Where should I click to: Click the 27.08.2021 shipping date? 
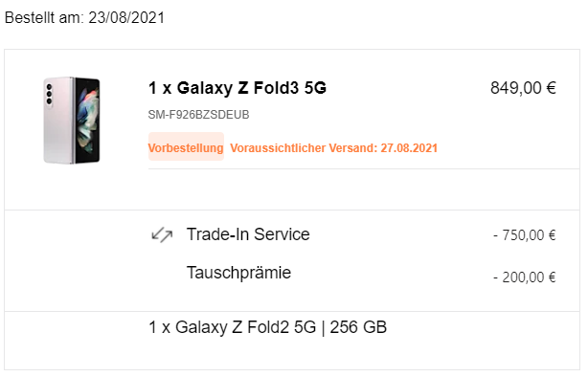(x=409, y=148)
